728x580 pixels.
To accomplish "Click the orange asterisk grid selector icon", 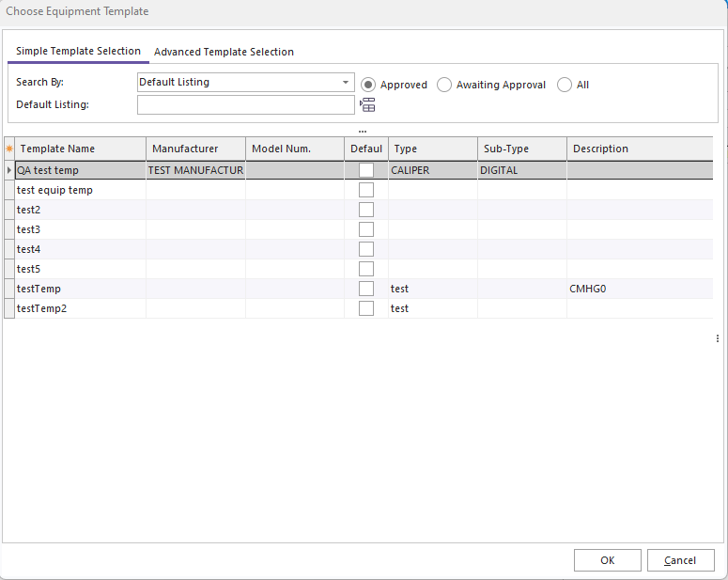I will 9,149.
